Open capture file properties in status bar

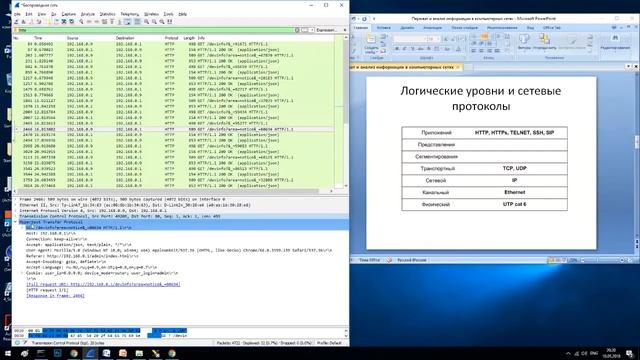pos(24,343)
